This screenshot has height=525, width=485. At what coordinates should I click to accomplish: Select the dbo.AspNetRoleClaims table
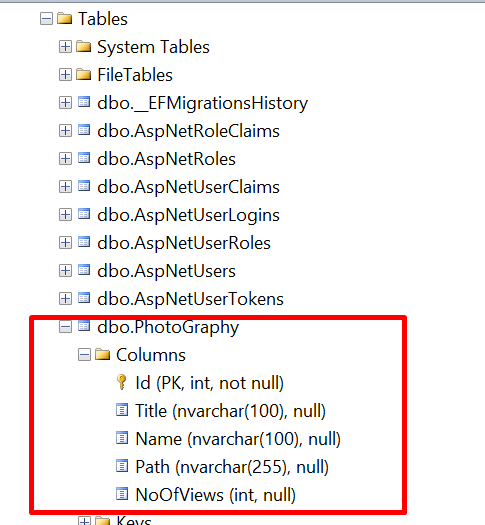188,131
